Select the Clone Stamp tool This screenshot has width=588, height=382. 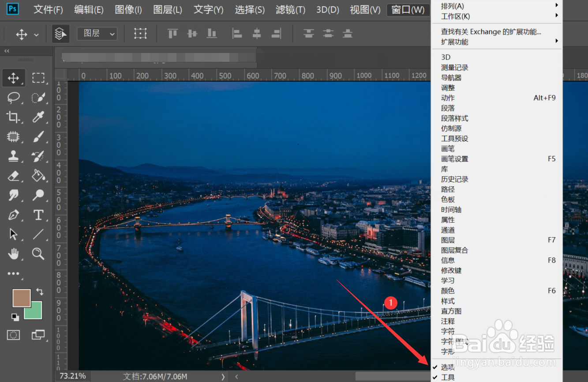click(13, 156)
